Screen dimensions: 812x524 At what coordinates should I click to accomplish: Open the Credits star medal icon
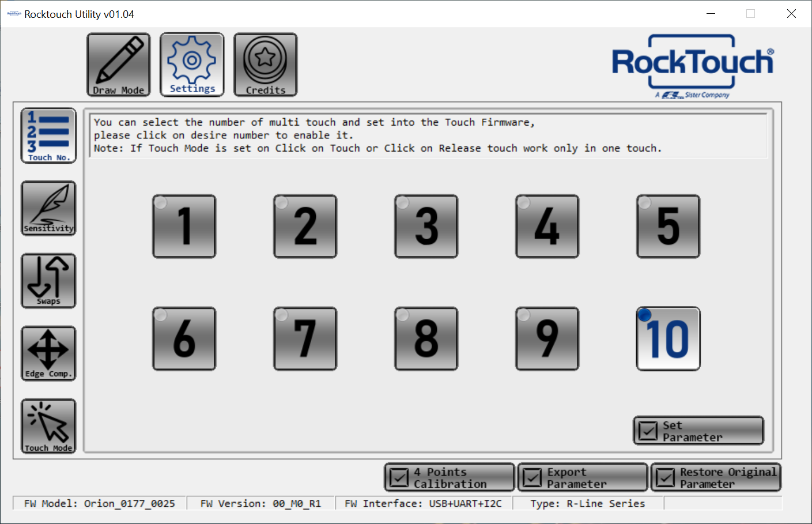tap(266, 65)
